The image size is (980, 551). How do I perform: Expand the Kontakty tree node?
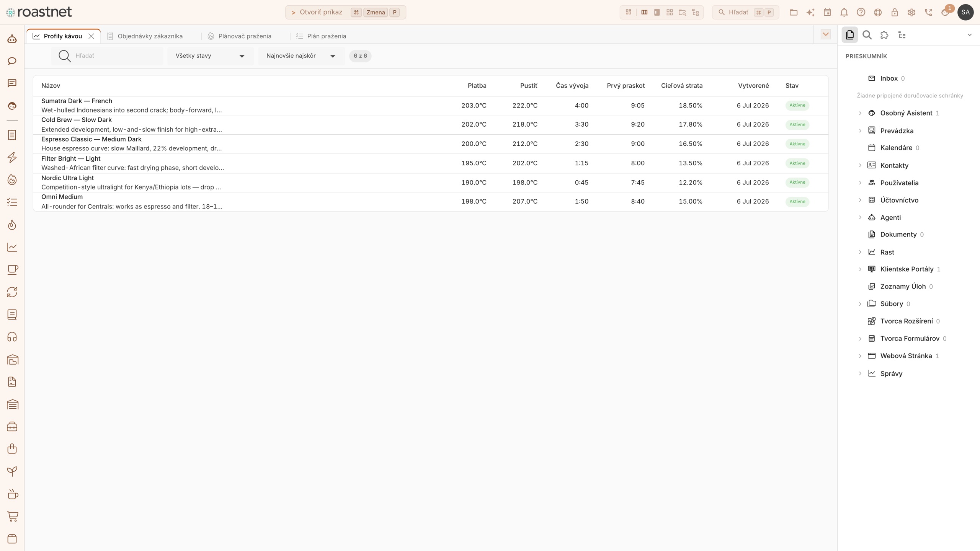(860, 165)
